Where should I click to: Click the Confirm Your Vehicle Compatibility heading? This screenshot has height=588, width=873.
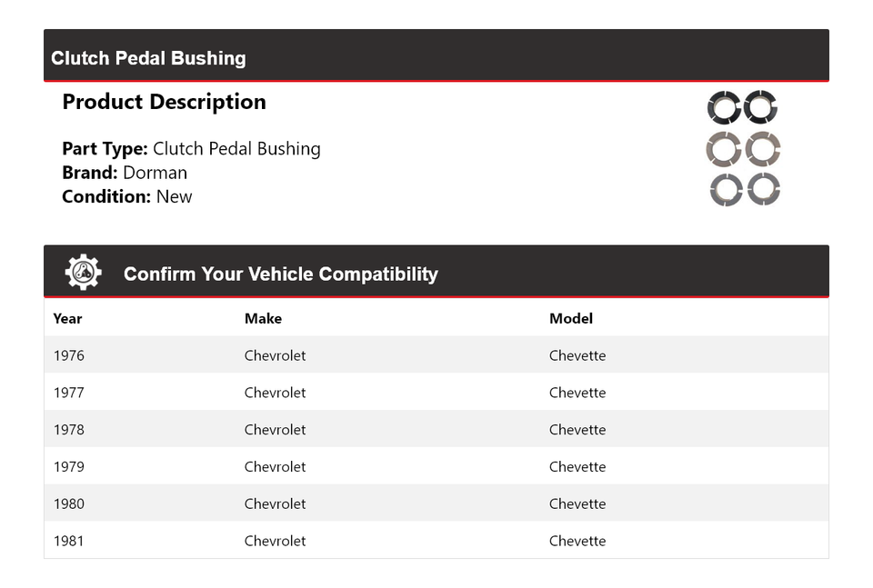[x=280, y=274]
